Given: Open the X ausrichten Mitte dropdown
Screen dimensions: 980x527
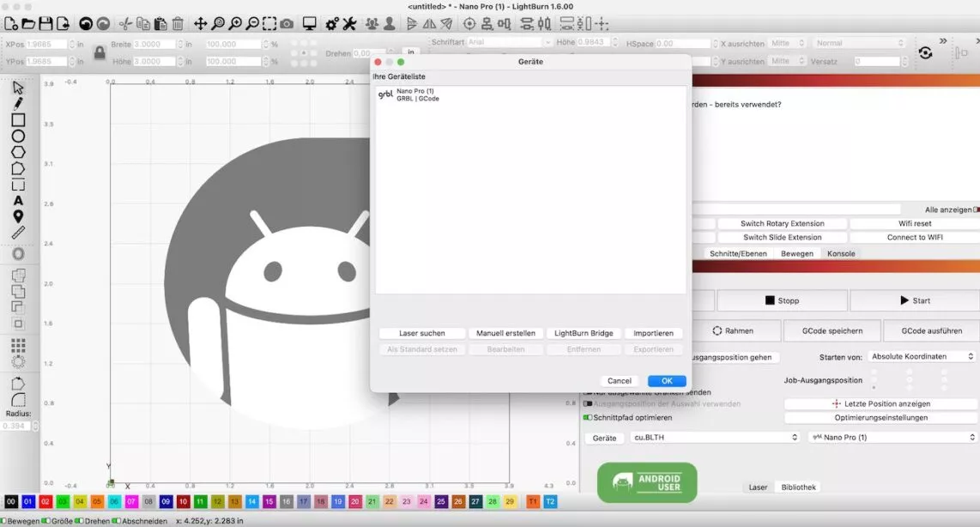Looking at the screenshot, I should click(788, 43).
